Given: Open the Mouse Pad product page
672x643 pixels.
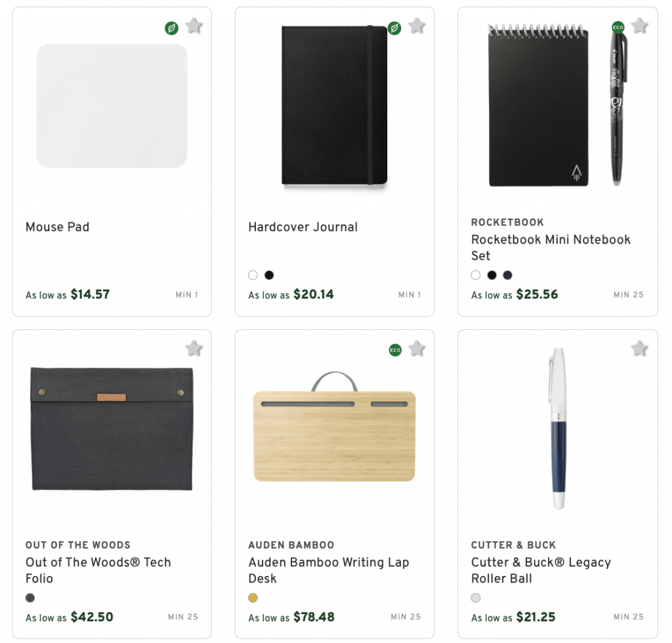Looking at the screenshot, I should point(57,227).
